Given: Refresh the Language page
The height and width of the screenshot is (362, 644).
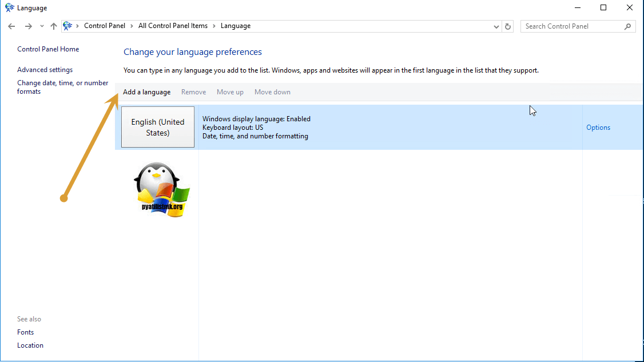Looking at the screenshot, I should point(508,26).
